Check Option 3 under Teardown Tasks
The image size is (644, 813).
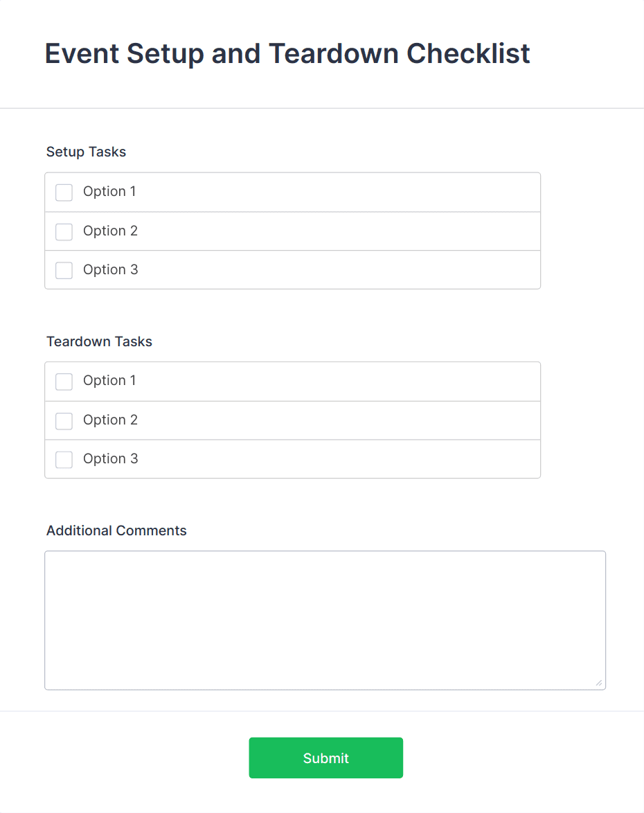click(64, 459)
